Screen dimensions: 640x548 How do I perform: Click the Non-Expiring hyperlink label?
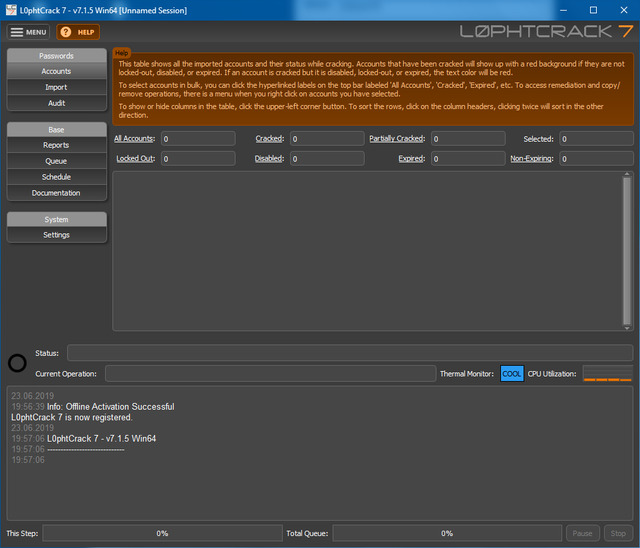tap(532, 159)
